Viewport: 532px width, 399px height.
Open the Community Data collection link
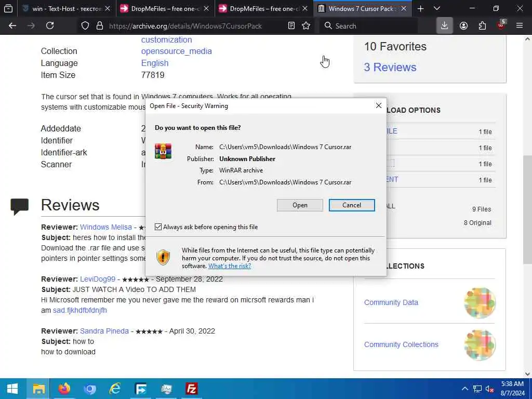[391, 302]
